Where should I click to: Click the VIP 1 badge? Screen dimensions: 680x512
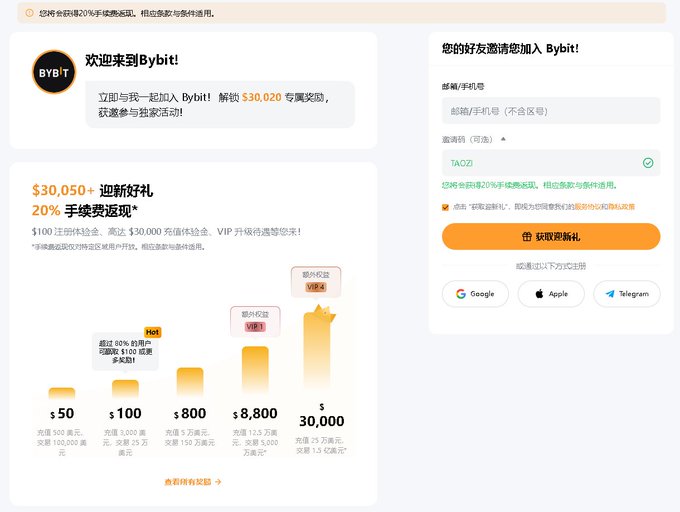(x=255, y=326)
